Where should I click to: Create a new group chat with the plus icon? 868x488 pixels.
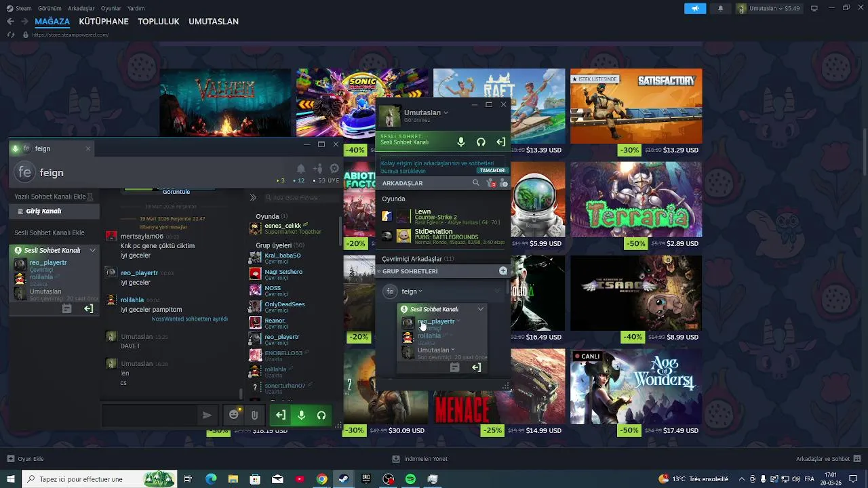(x=502, y=271)
